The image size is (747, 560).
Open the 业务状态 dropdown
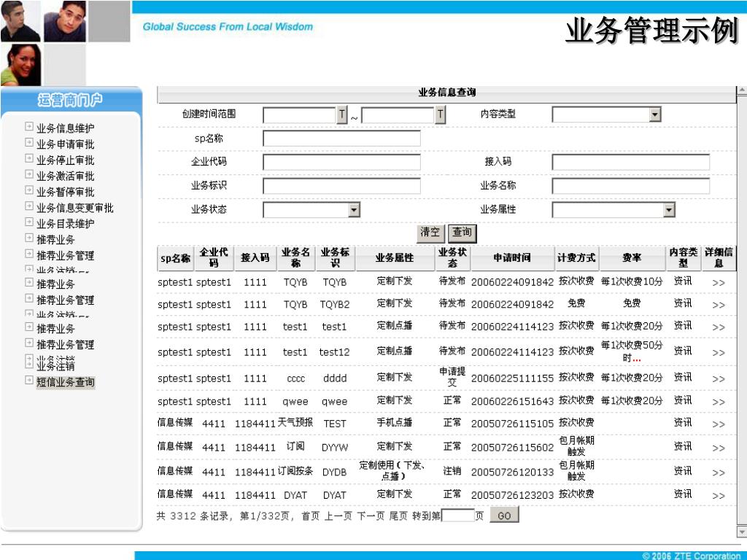tap(354, 210)
